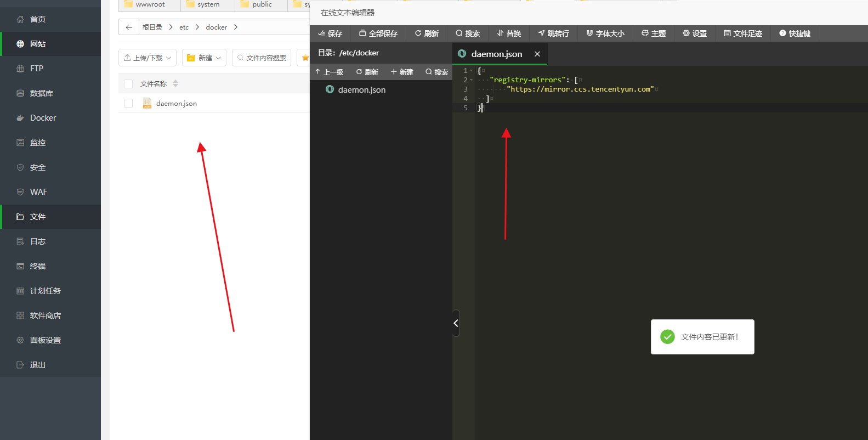
Task: Click the 目录: /etc/docker path label
Action: pyautogui.click(x=349, y=53)
